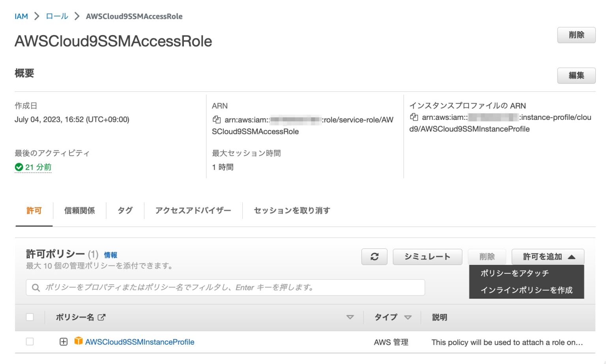
Task: Click the green status check beside 21 分前
Action: 19,167
